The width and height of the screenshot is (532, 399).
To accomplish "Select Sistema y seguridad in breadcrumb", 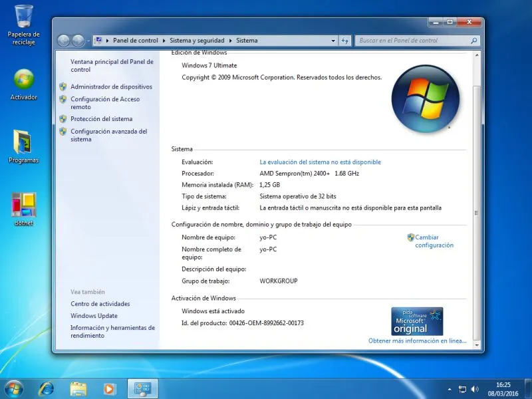I will coord(197,41).
